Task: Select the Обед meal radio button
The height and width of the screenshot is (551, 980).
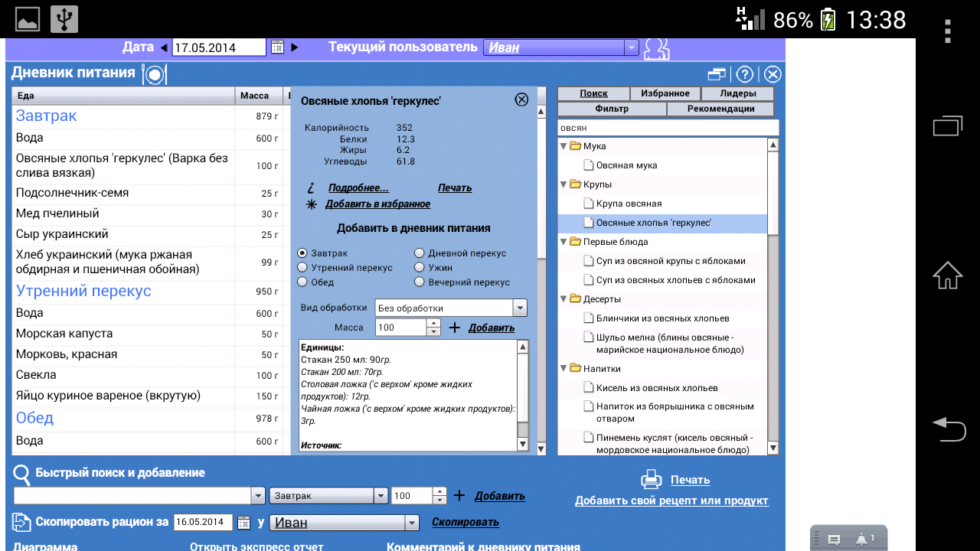Action: 302,282
